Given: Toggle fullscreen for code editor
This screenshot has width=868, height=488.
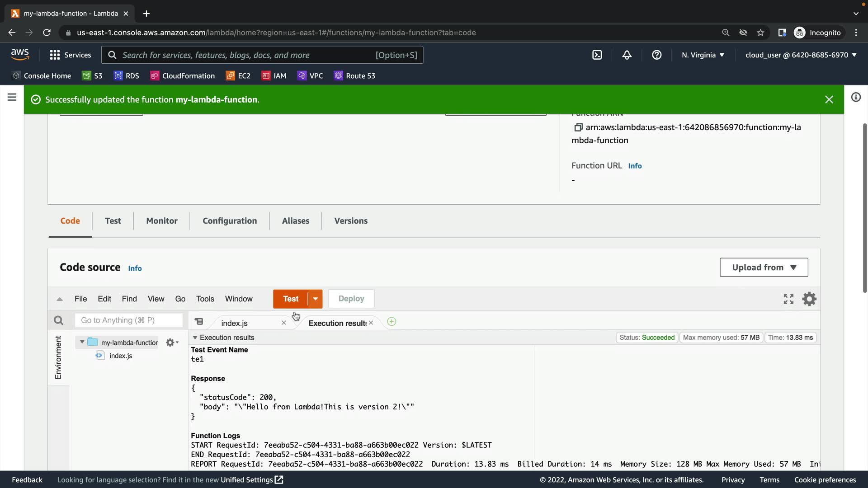Looking at the screenshot, I should coord(788,299).
